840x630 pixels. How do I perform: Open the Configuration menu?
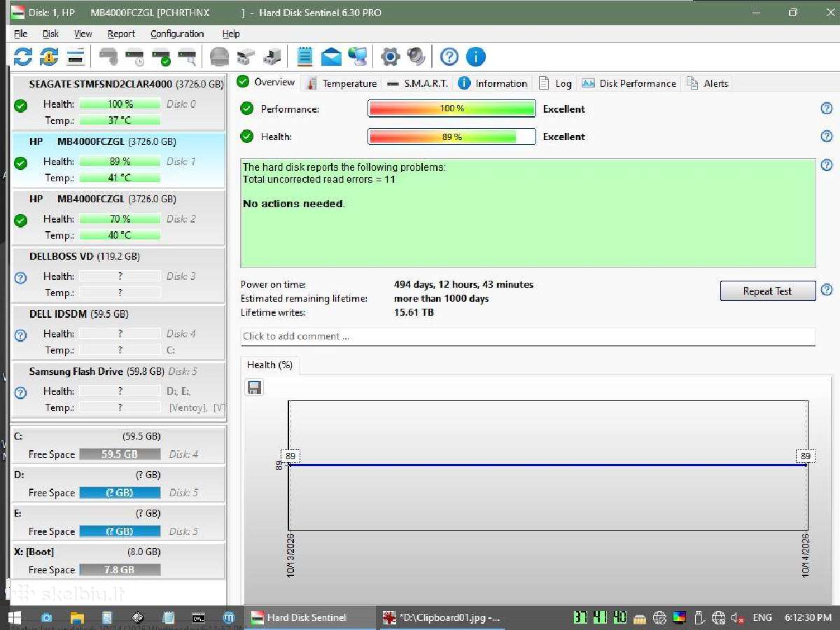point(177,34)
